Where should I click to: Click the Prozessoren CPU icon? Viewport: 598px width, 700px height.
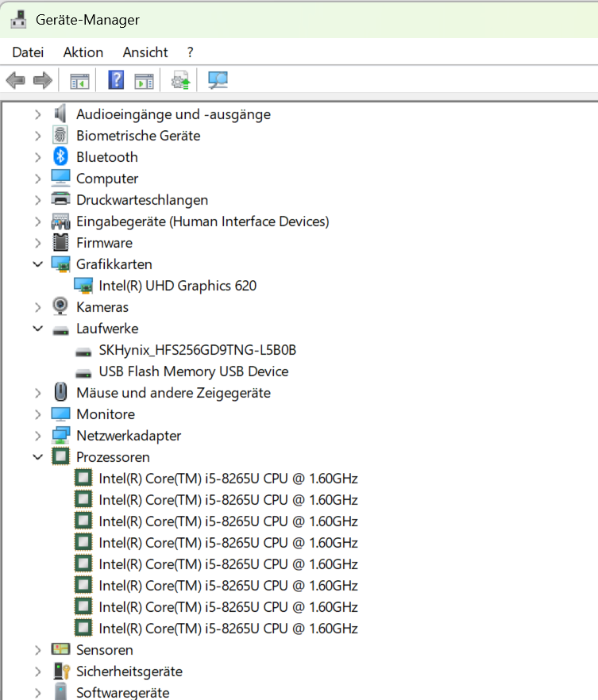(x=60, y=456)
